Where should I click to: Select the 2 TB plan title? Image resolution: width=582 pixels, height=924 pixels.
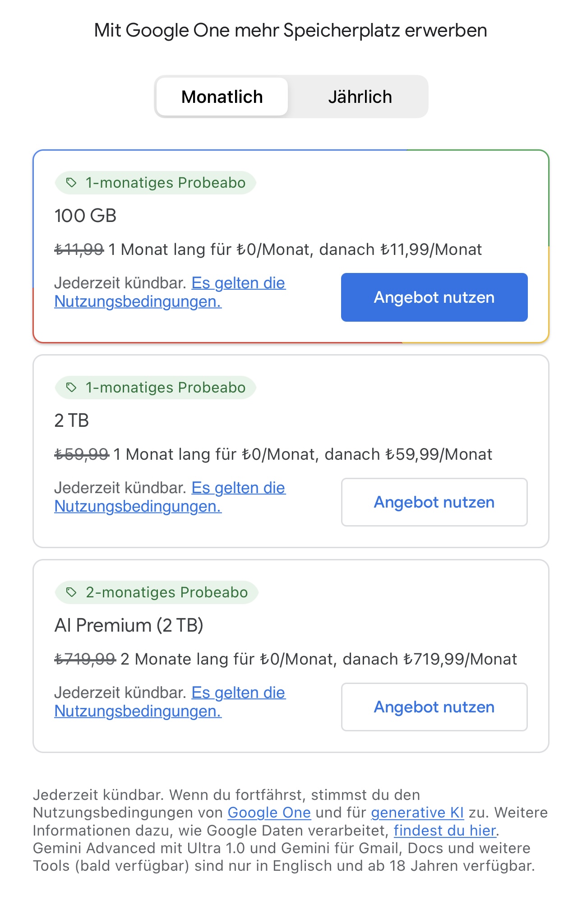pos(72,420)
